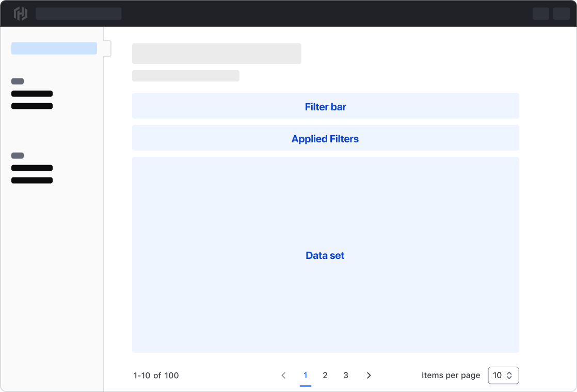
Task: Click inside the Data set area
Action: 325,254
